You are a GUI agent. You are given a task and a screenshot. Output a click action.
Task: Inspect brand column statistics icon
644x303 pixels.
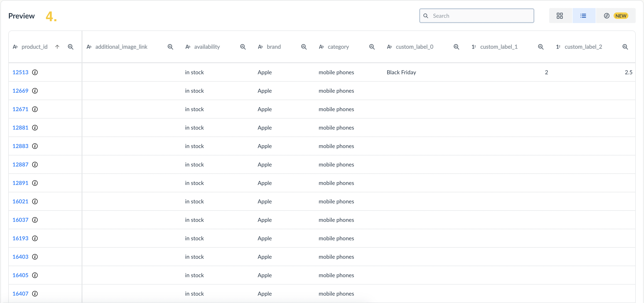(304, 47)
